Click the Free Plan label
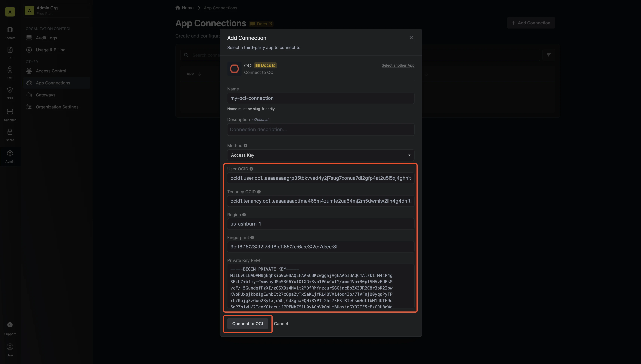 click(44, 14)
